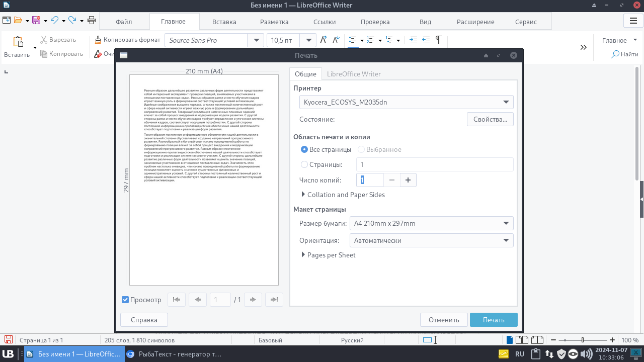The height and width of the screenshot is (362, 644).
Task: Click the Свойства... button
Action: coord(490,119)
